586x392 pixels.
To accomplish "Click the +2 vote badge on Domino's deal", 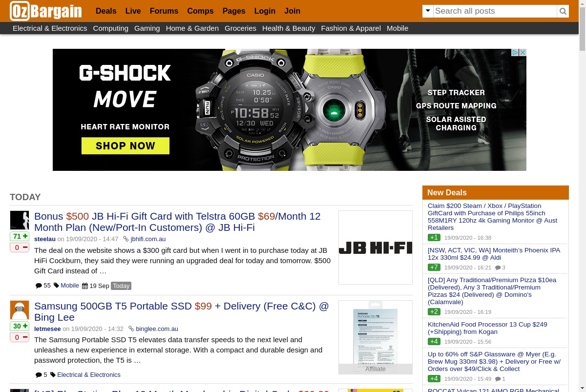I will pos(434,312).
